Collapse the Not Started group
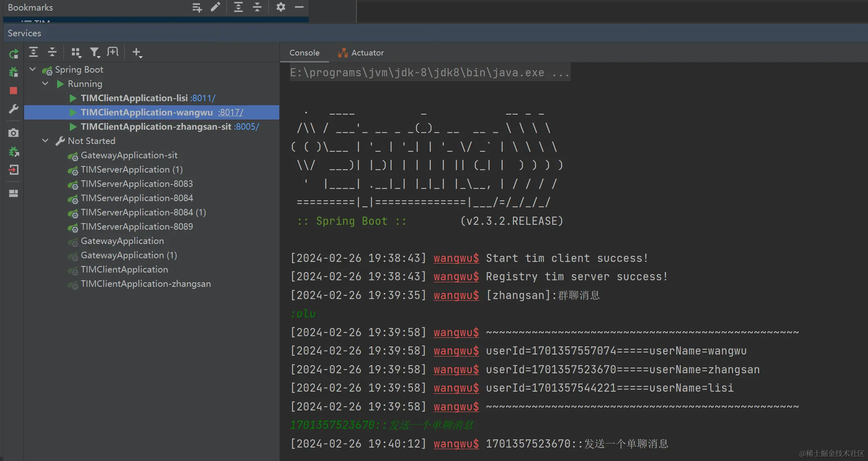Image resolution: width=868 pixels, height=461 pixels. pos(45,141)
